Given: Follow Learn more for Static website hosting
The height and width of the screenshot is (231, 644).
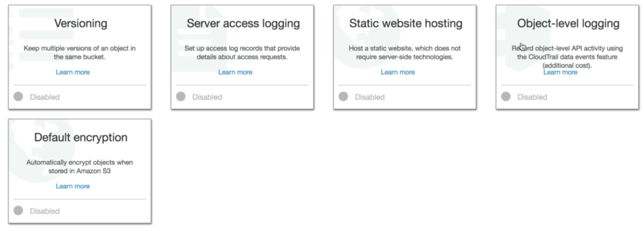Looking at the screenshot, I should click(x=398, y=72).
